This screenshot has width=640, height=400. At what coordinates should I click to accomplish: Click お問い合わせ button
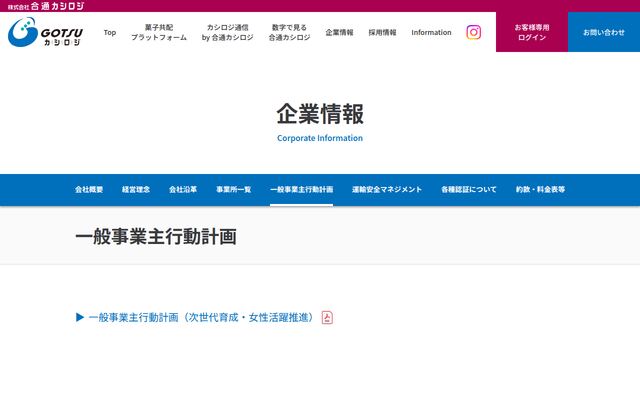point(604,32)
